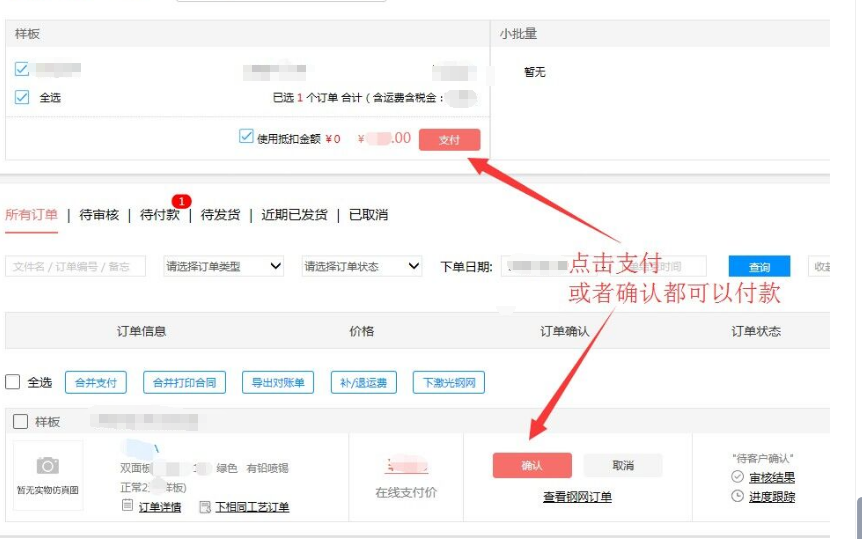Open the 查看钢网订单 link
The width and height of the screenshot is (862, 539).
577,496
